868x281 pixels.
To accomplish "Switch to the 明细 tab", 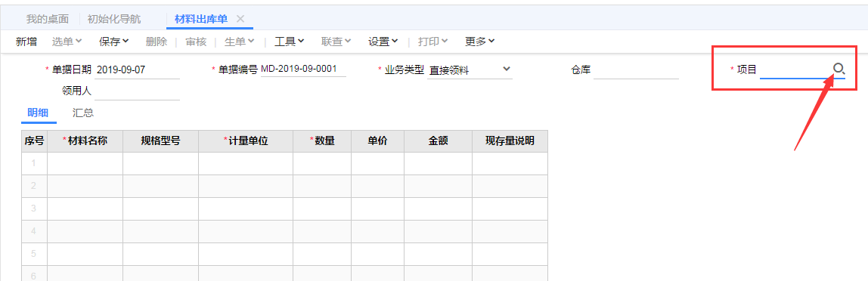I will pyautogui.click(x=39, y=113).
